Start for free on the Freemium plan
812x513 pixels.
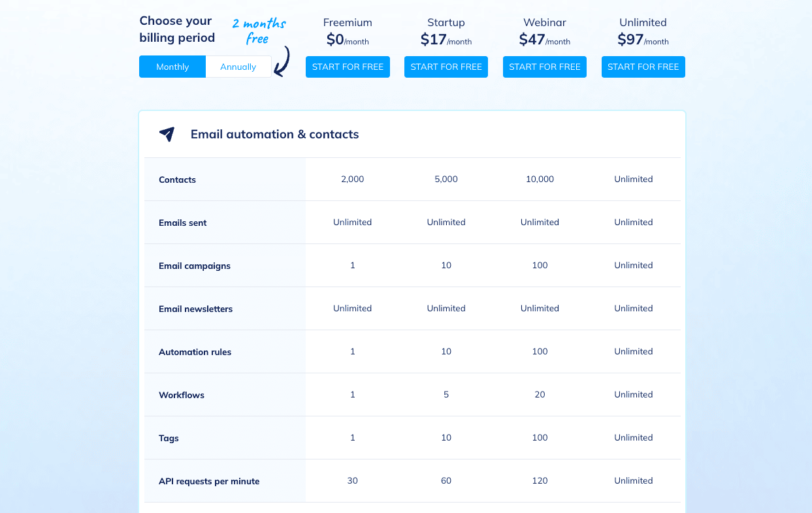348,67
